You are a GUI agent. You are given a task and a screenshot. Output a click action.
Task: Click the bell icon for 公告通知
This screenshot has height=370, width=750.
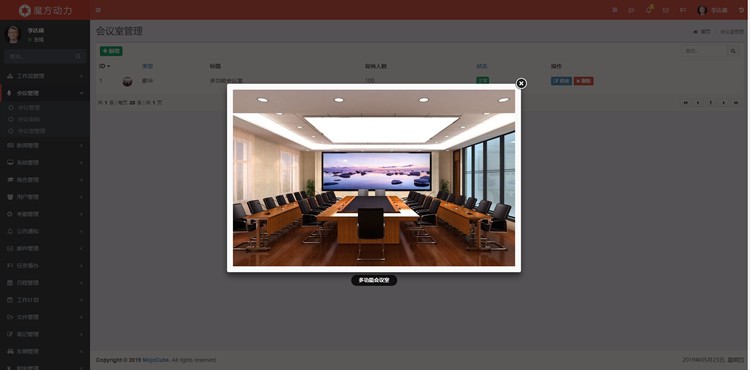10,231
